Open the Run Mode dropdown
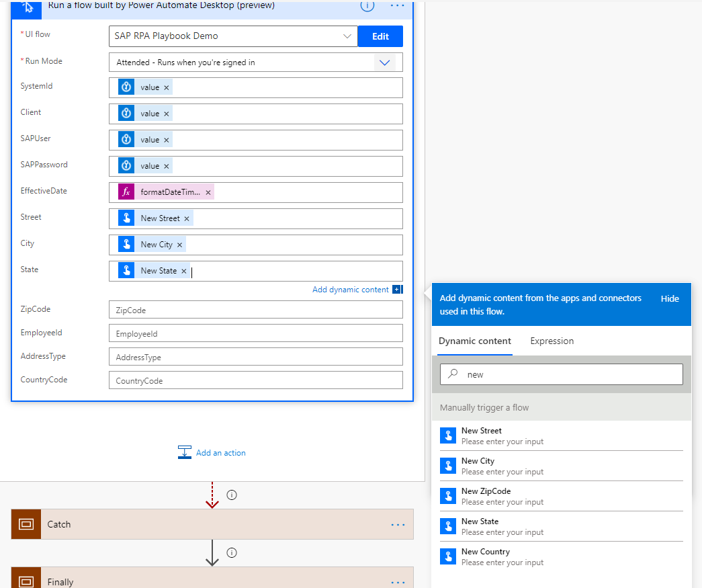702x588 pixels. (x=384, y=62)
